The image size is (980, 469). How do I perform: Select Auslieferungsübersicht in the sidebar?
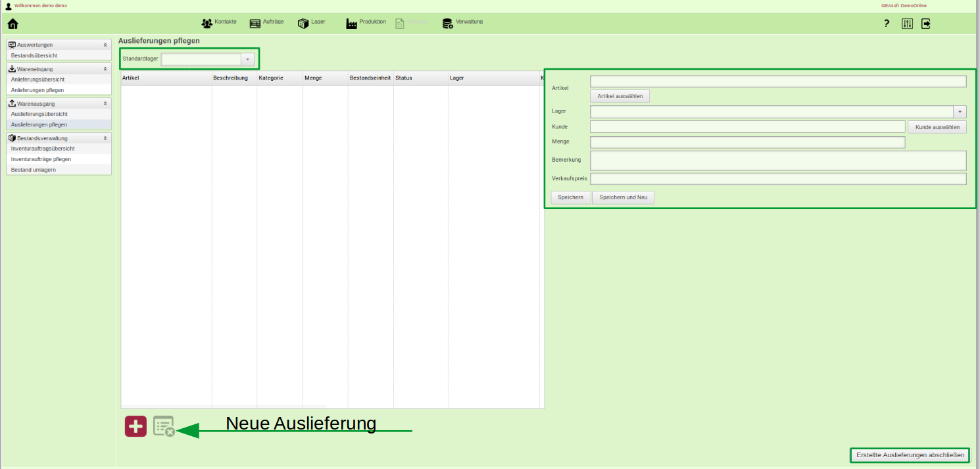40,114
